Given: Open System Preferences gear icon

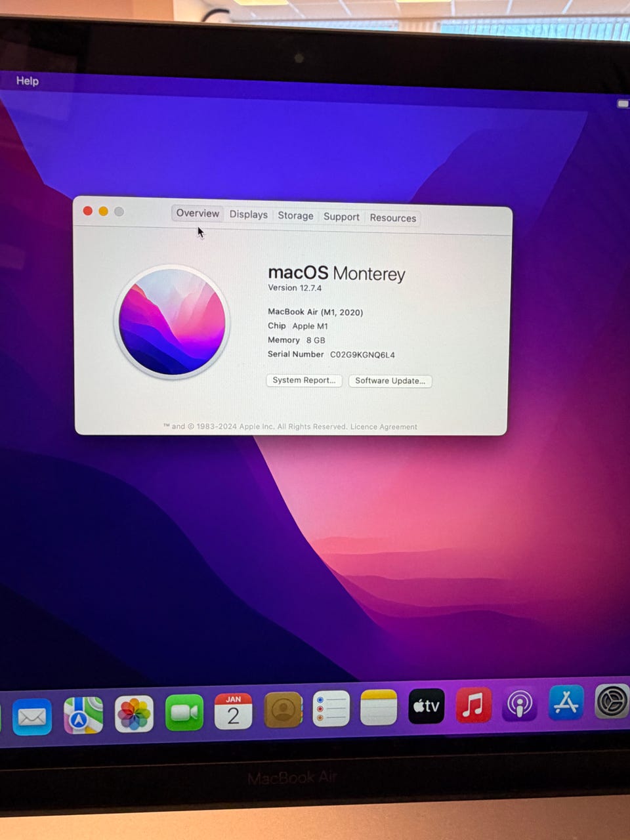Looking at the screenshot, I should (x=612, y=702).
